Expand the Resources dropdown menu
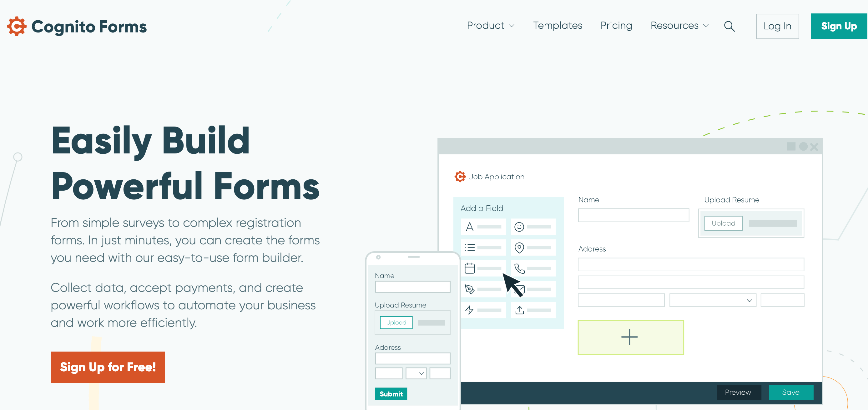868x410 pixels. click(680, 25)
